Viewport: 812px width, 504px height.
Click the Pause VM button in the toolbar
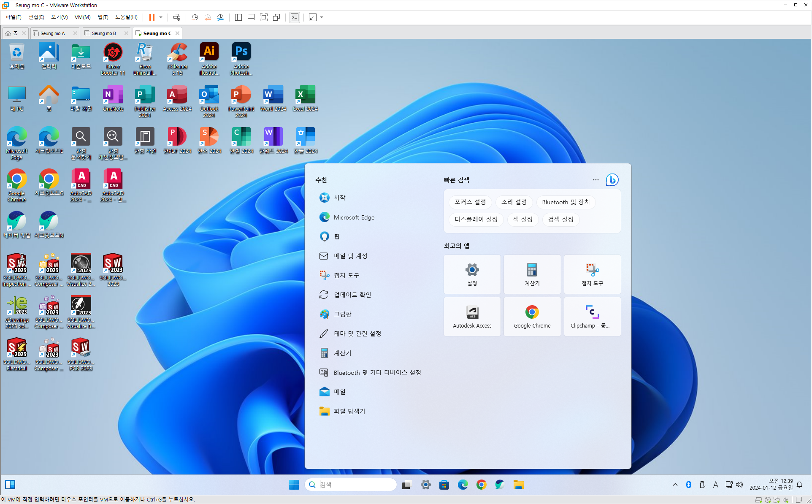coord(152,17)
